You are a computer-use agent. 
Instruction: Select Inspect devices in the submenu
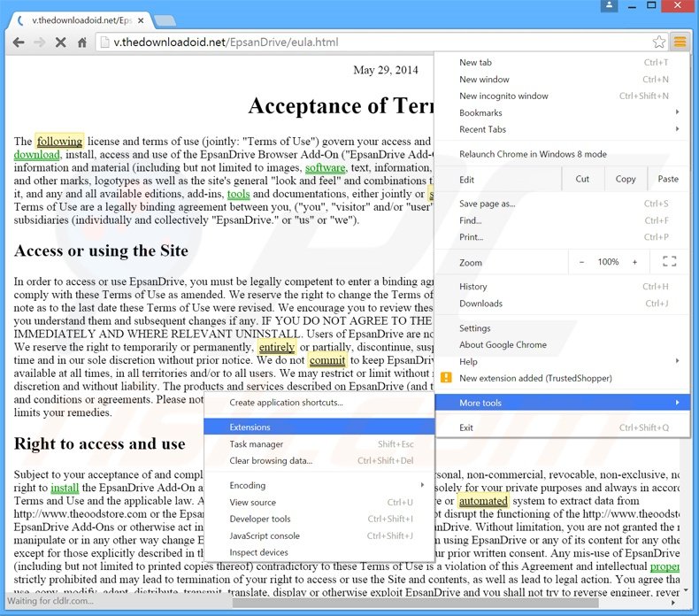(x=319, y=552)
